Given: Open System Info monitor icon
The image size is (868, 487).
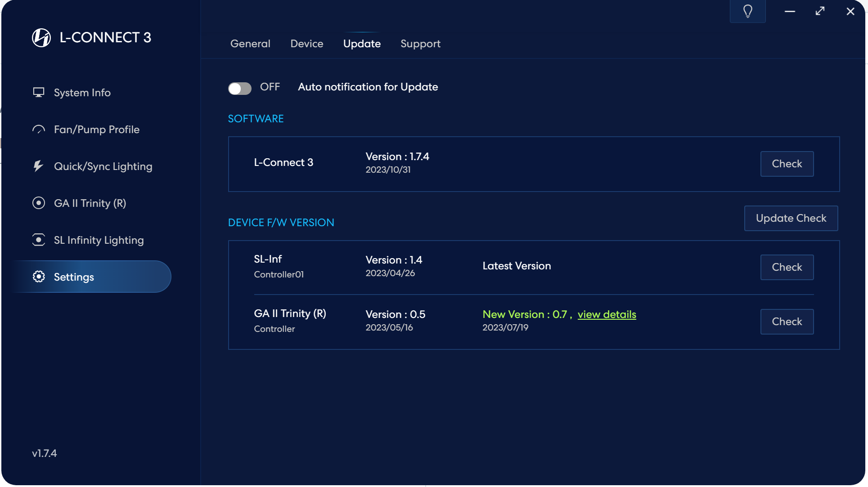Looking at the screenshot, I should coord(39,92).
